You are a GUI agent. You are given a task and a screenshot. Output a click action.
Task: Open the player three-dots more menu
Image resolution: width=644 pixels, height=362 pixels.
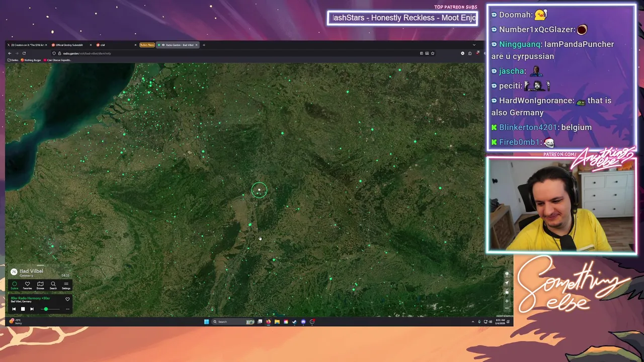tap(67, 309)
